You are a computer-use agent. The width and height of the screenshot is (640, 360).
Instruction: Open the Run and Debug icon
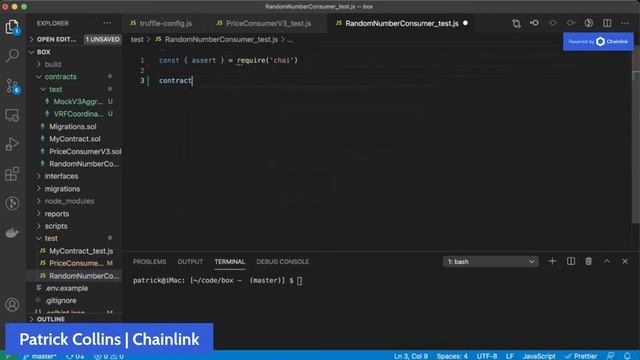pos(12,144)
